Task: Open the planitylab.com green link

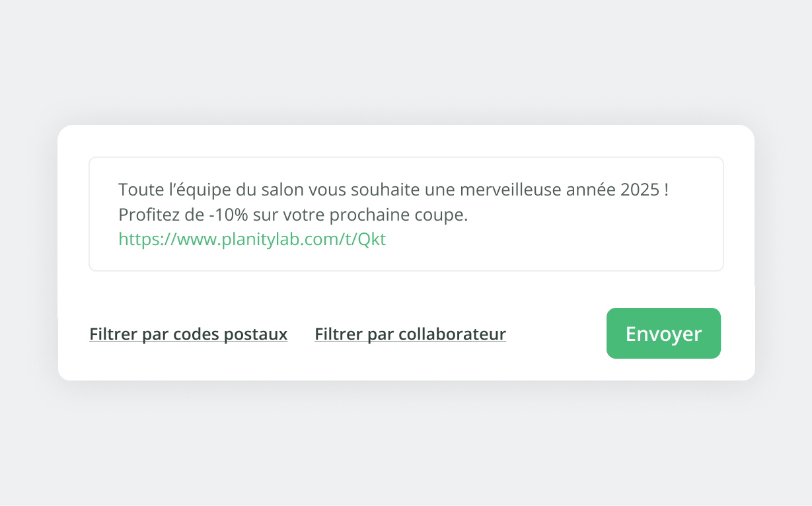Action: [x=252, y=239]
